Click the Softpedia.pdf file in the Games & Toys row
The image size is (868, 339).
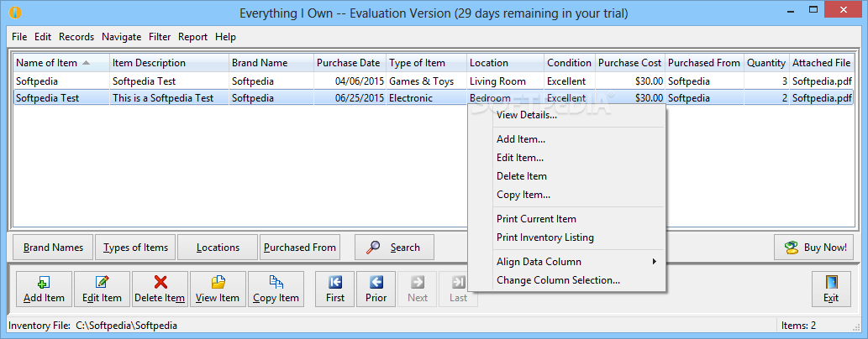click(822, 81)
